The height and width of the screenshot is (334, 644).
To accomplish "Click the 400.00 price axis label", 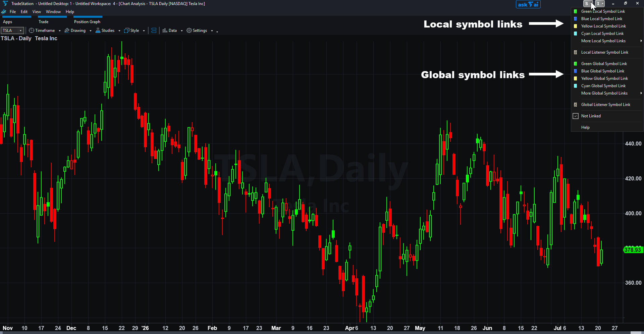I will (x=633, y=213).
